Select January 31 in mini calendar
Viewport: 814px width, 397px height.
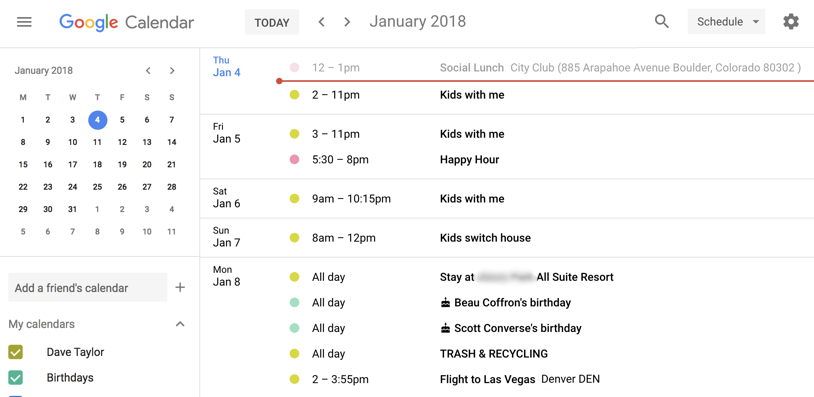click(73, 209)
